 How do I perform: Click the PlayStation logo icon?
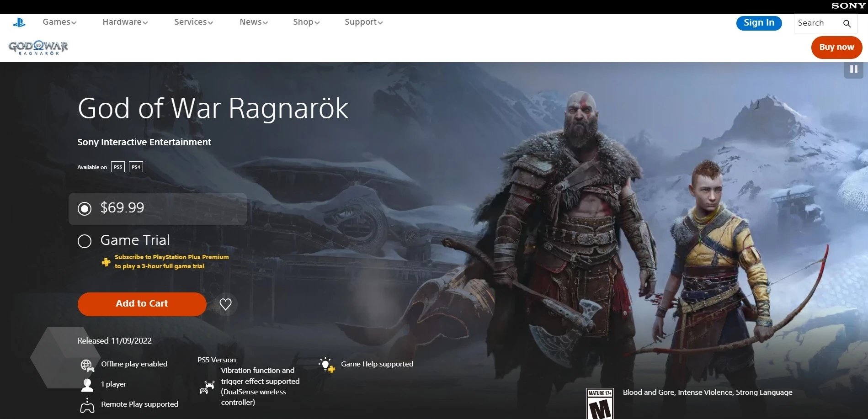[x=19, y=22]
